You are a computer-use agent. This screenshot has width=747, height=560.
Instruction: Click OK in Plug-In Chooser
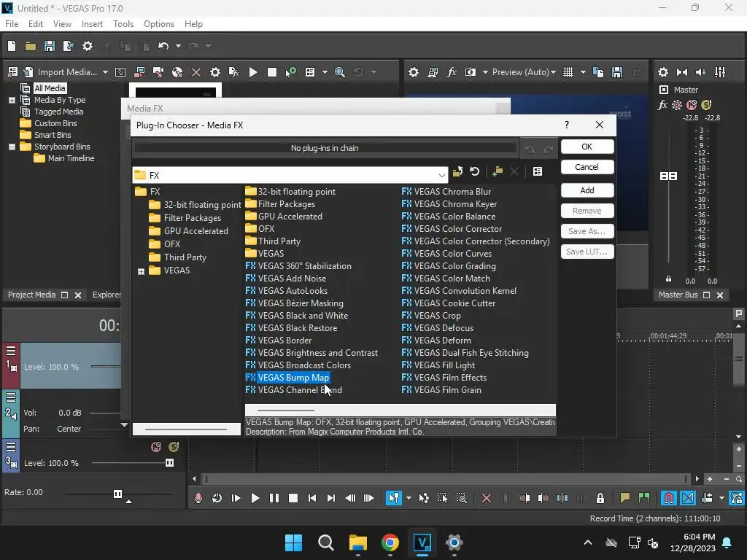587,147
